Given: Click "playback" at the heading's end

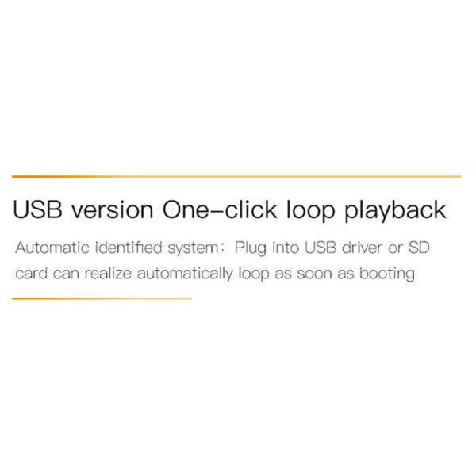Looking at the screenshot, I should pyautogui.click(x=395, y=211).
